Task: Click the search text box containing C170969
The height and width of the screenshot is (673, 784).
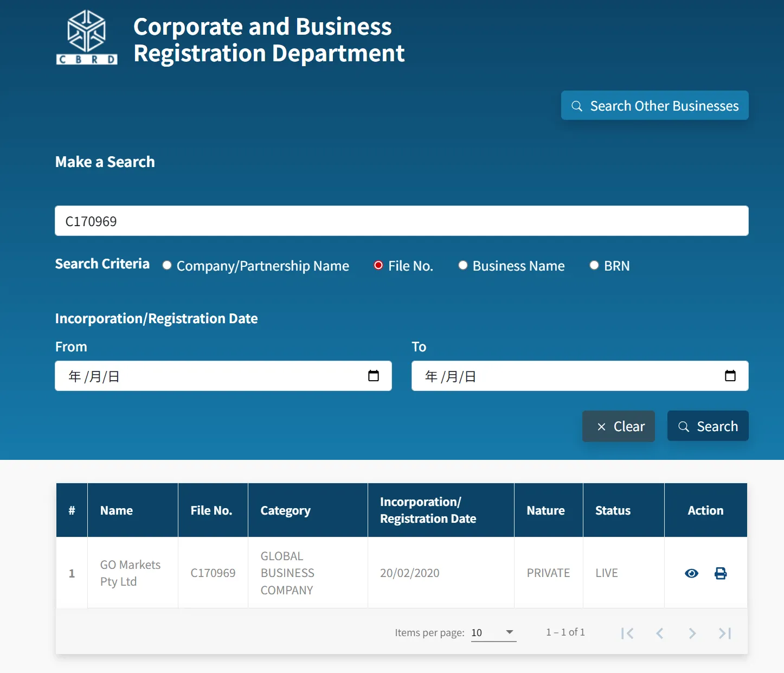Action: click(x=401, y=221)
